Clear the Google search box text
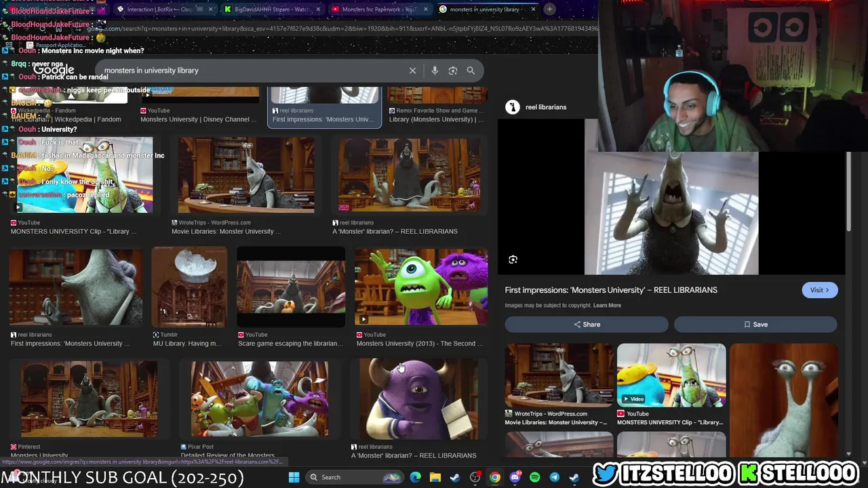Viewport: 868px width, 488px height. pos(412,70)
